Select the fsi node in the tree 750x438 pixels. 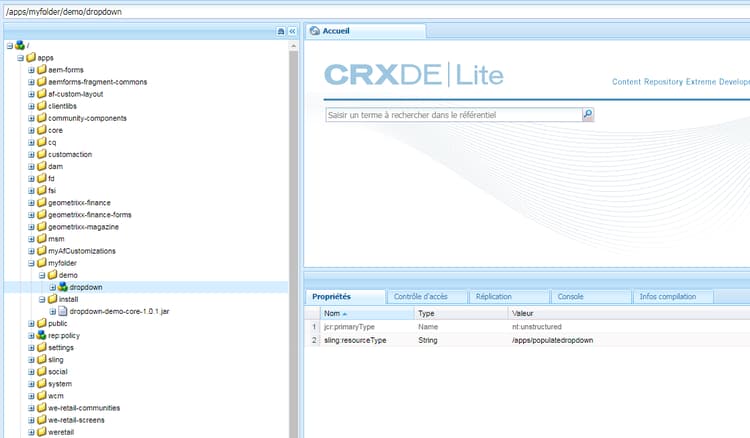coord(52,190)
